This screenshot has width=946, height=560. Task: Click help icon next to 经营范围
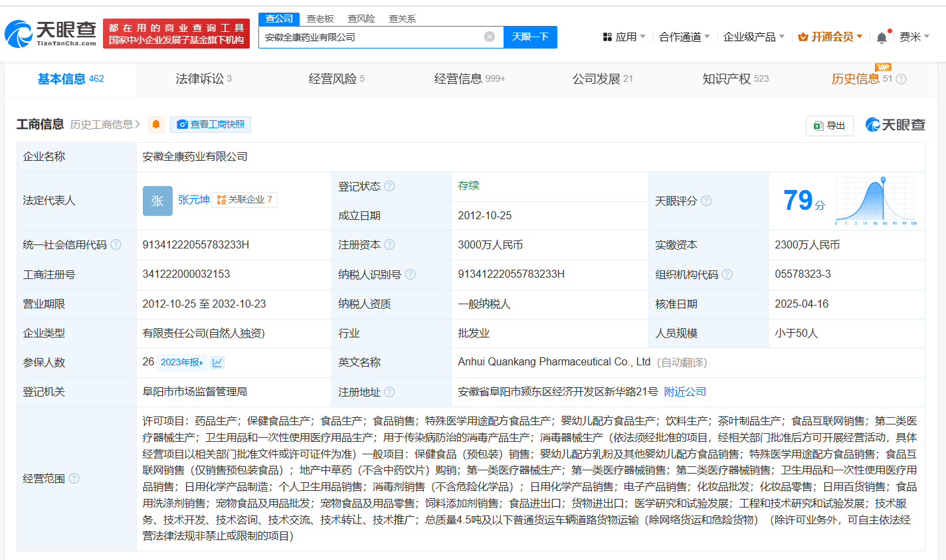click(74, 478)
